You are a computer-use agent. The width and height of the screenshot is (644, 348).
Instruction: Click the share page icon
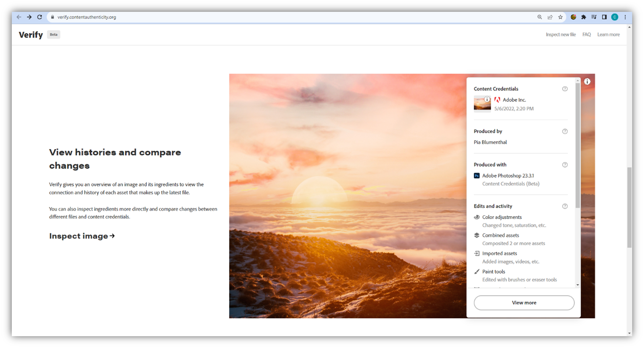coord(550,17)
